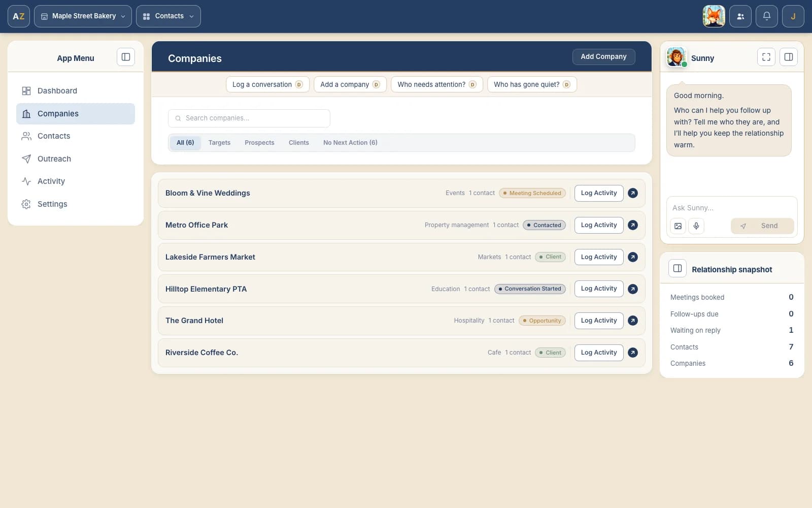This screenshot has height=508, width=812.
Task: Open Riverside Coffee Co. arrow icon
Action: (633, 353)
